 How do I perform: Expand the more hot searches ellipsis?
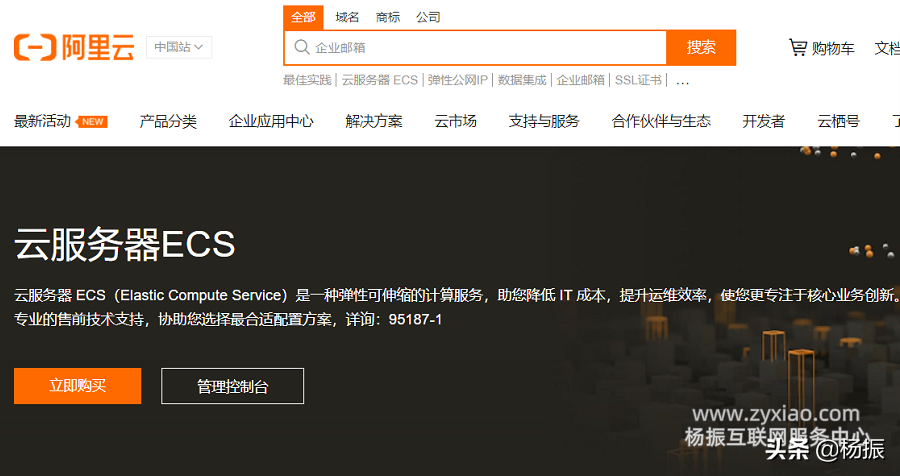pyautogui.click(x=682, y=81)
